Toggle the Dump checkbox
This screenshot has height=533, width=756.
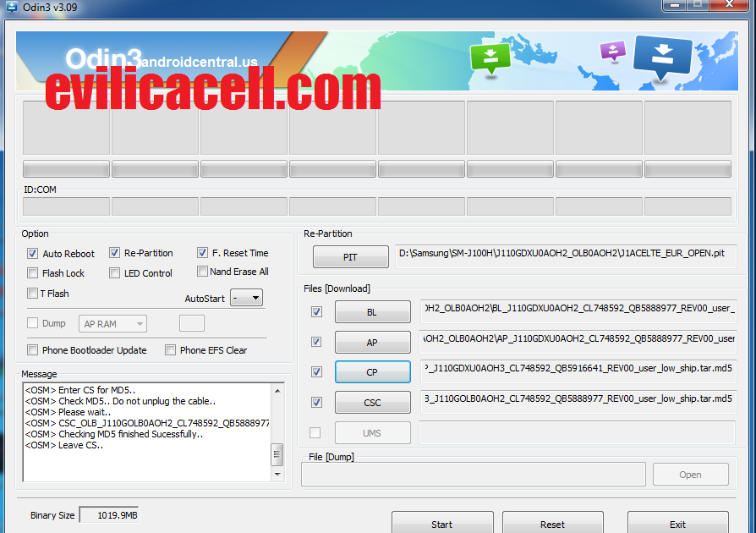pos(32,322)
